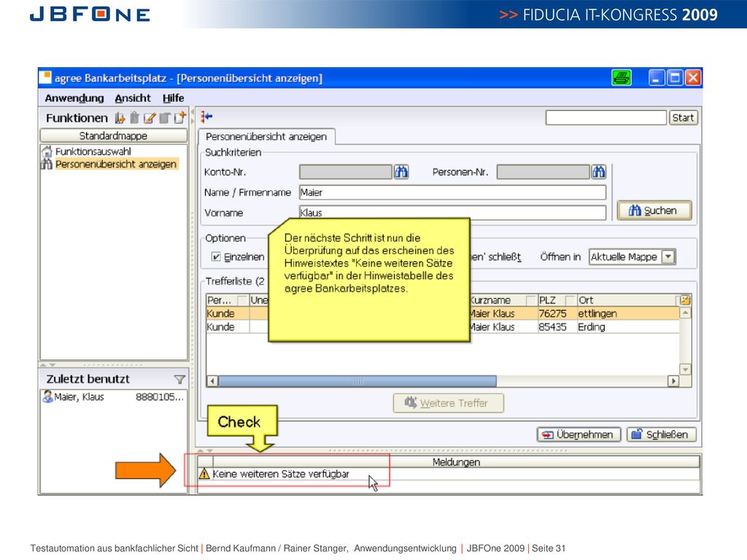Open the Aktuelle Mappe dropdown
Image resolution: width=747 pixels, height=560 pixels.
tap(632, 257)
